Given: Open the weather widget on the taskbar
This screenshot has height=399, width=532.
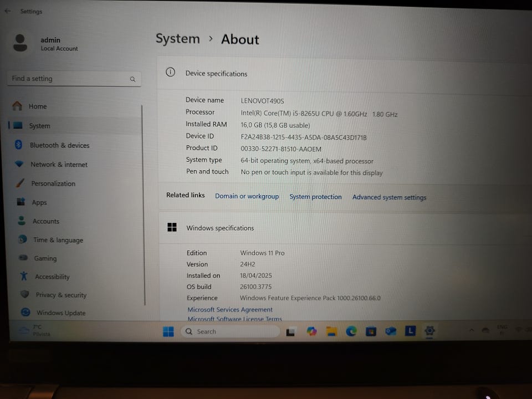Looking at the screenshot, I should coord(34,330).
